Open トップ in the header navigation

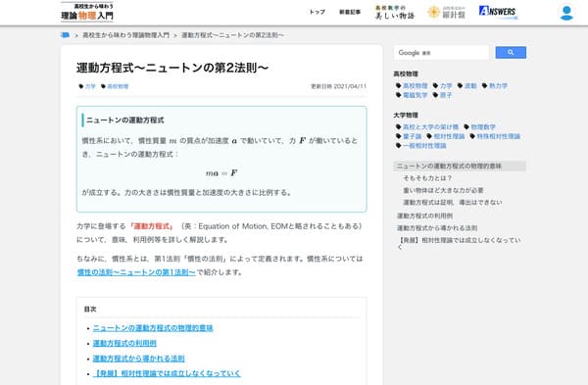click(x=317, y=12)
